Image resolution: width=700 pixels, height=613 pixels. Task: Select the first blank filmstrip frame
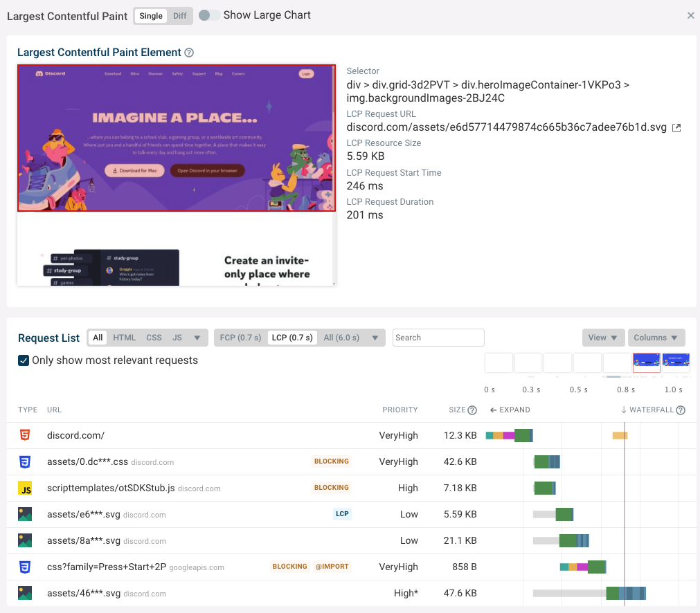coord(499,363)
